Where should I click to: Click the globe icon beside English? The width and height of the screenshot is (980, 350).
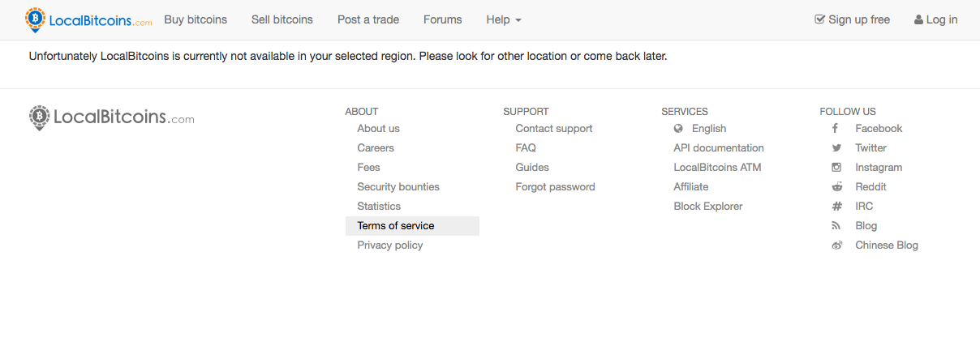tap(679, 129)
